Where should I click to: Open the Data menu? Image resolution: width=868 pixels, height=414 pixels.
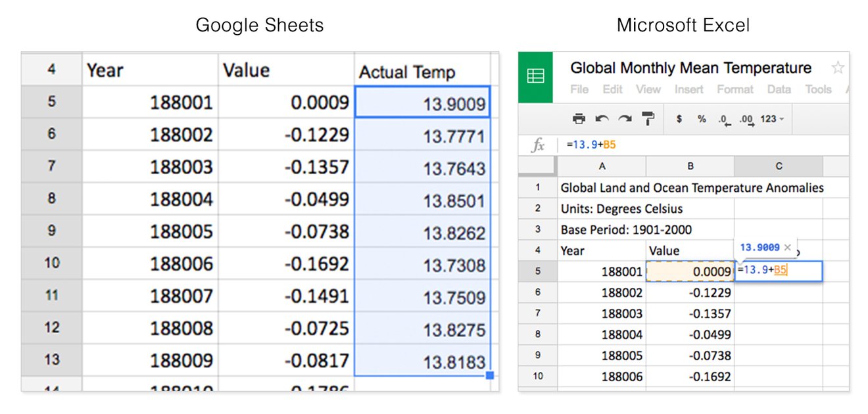click(779, 89)
